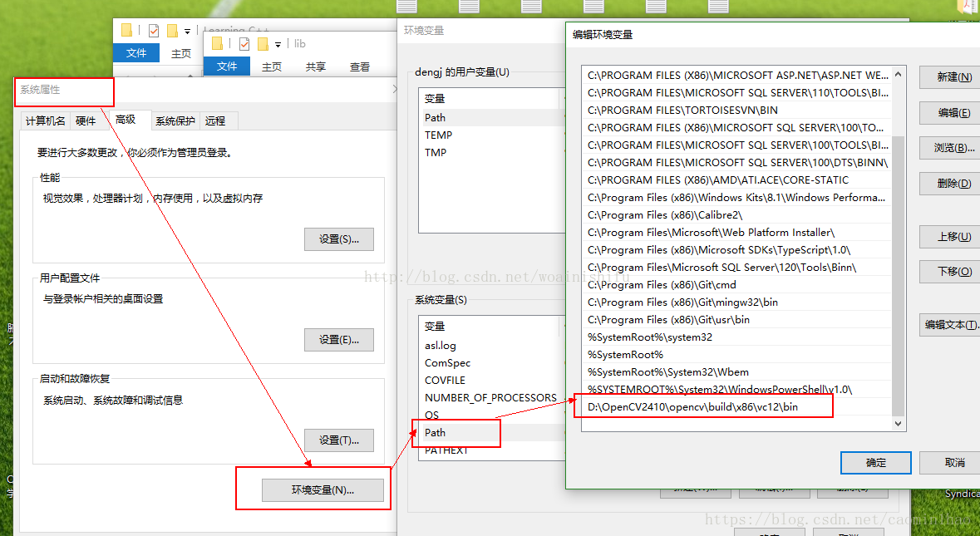Select the C:\PROGRAM FILES\TORTOISESVN\BIN entry
Screen dimensions: 980x536
click(x=736, y=110)
